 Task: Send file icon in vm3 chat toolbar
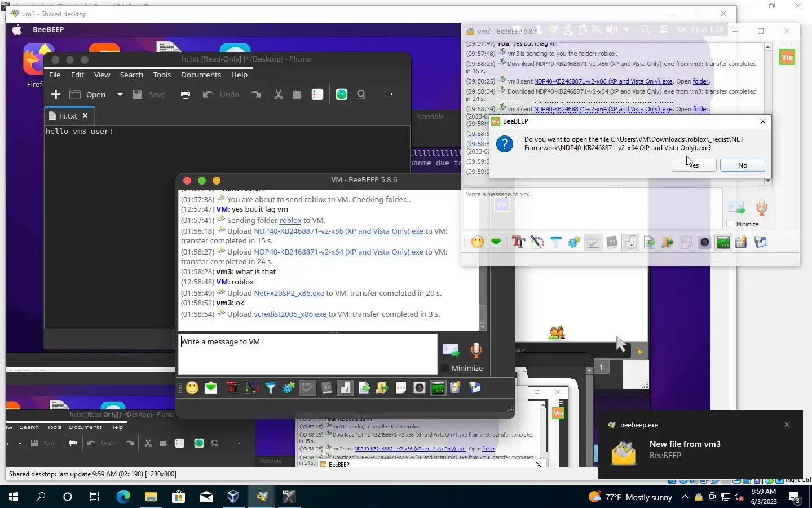tap(649, 242)
